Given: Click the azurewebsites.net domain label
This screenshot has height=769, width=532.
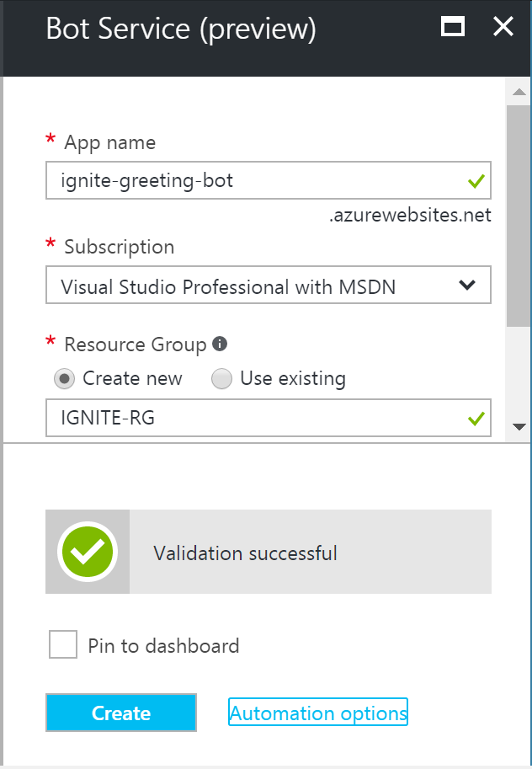Looking at the screenshot, I should point(409,215).
